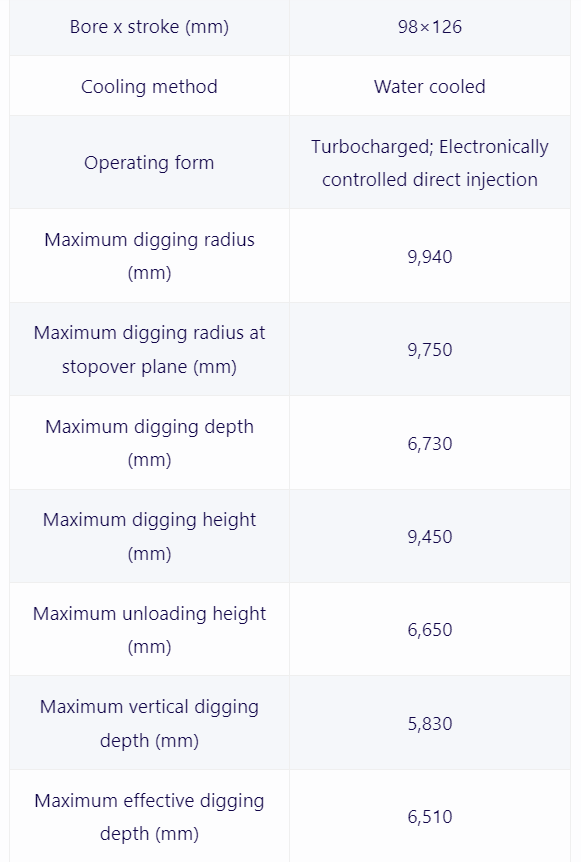Select the 9,450 value cell
581x862 pixels.
430,536
